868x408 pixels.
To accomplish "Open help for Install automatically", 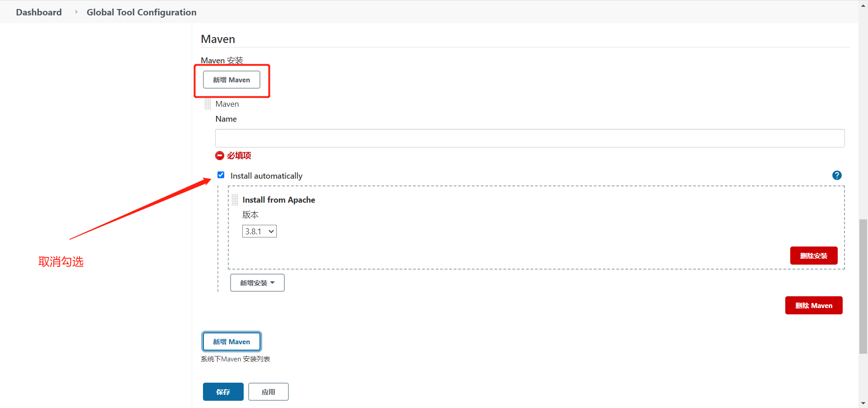I will tap(837, 176).
